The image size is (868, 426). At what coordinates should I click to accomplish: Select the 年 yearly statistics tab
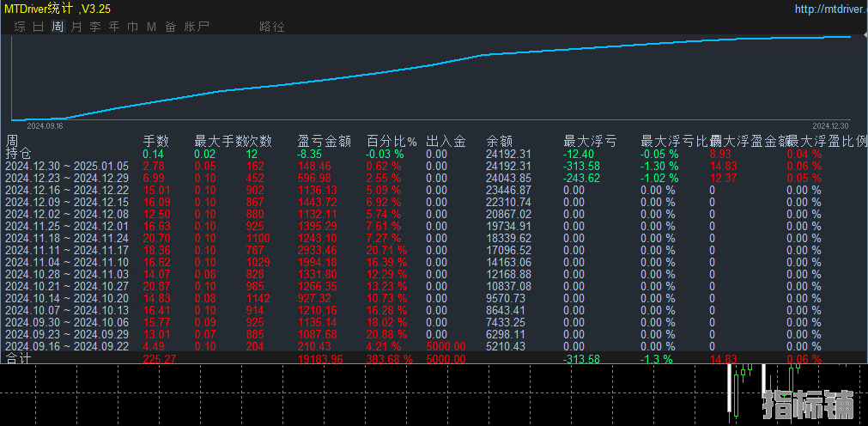(114, 27)
